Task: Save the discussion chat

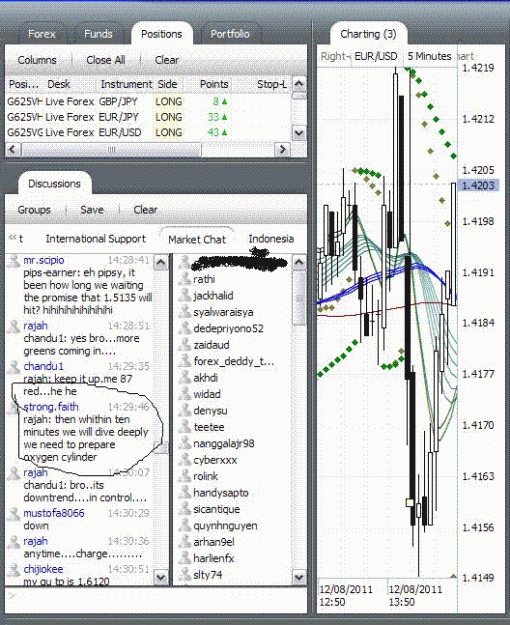Action: (x=92, y=210)
